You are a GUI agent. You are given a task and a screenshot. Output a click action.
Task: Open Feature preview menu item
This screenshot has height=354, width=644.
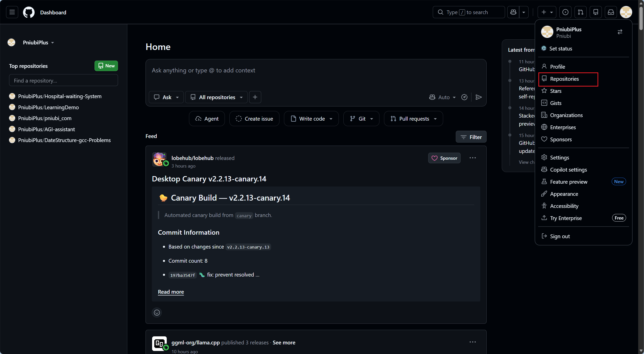tap(584, 182)
